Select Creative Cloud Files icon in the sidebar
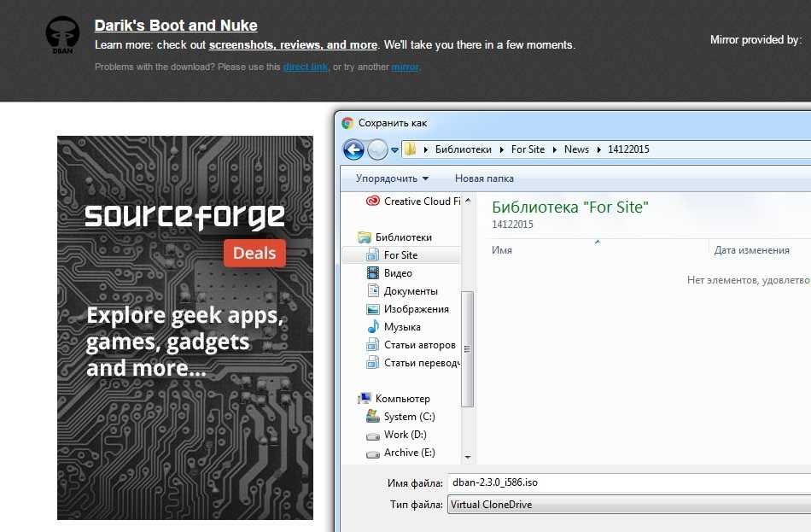The image size is (811, 532). tap(372, 202)
